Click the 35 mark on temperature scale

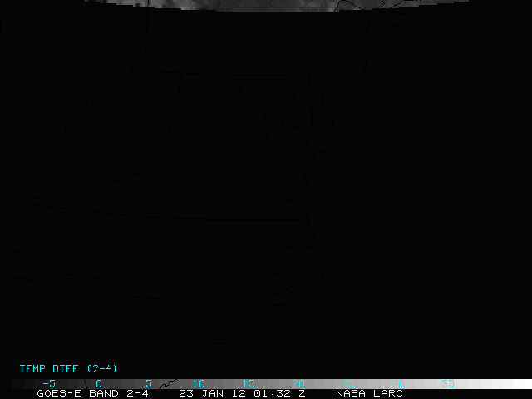pyautogui.click(x=448, y=384)
